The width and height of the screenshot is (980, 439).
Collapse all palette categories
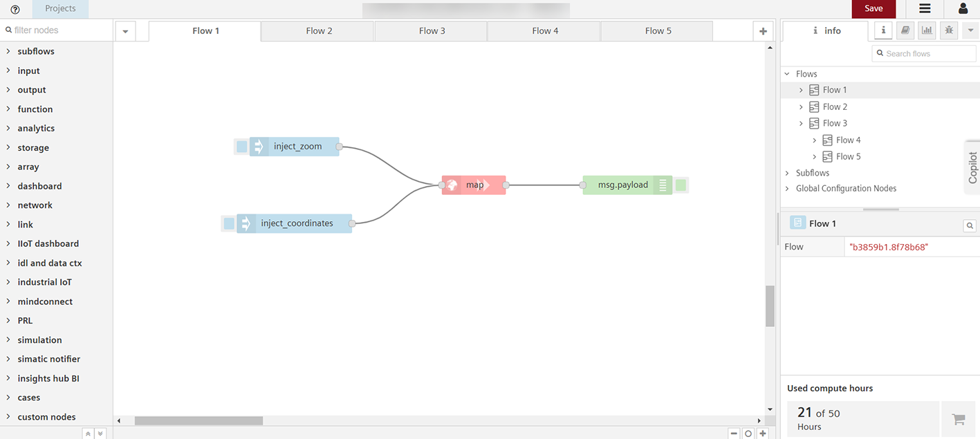coord(88,433)
